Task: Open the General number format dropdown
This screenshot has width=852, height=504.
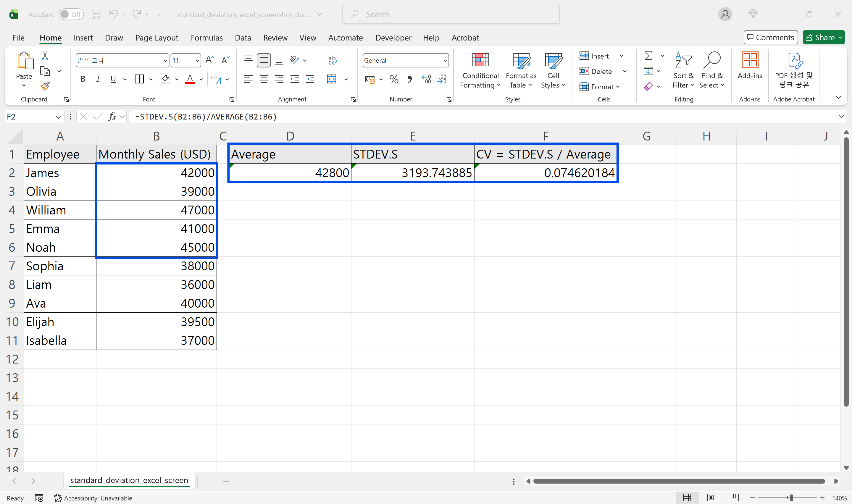Action: [x=445, y=60]
